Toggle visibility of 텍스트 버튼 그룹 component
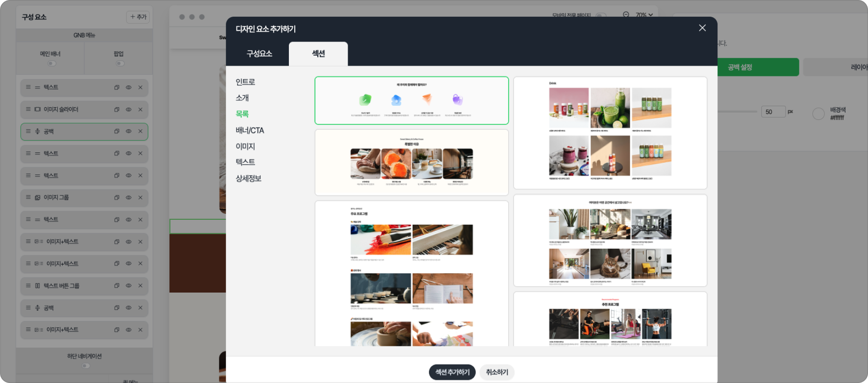The width and height of the screenshot is (868, 383). coord(129,286)
